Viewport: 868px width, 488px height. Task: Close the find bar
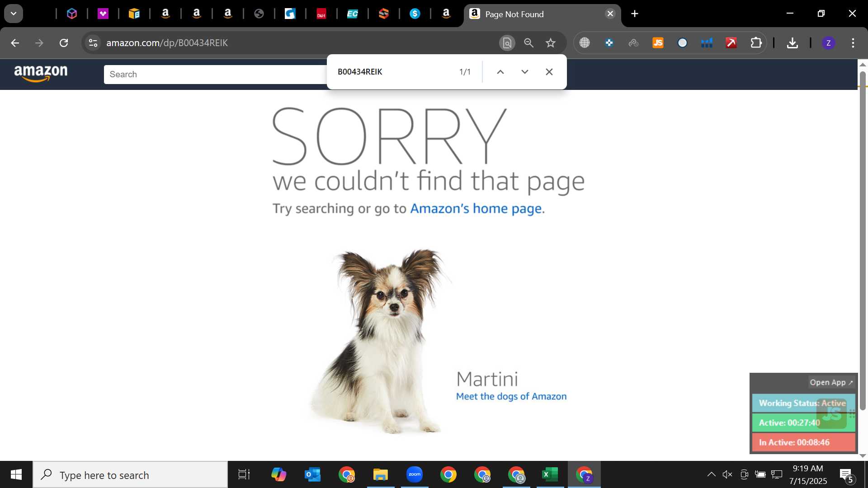tap(549, 72)
